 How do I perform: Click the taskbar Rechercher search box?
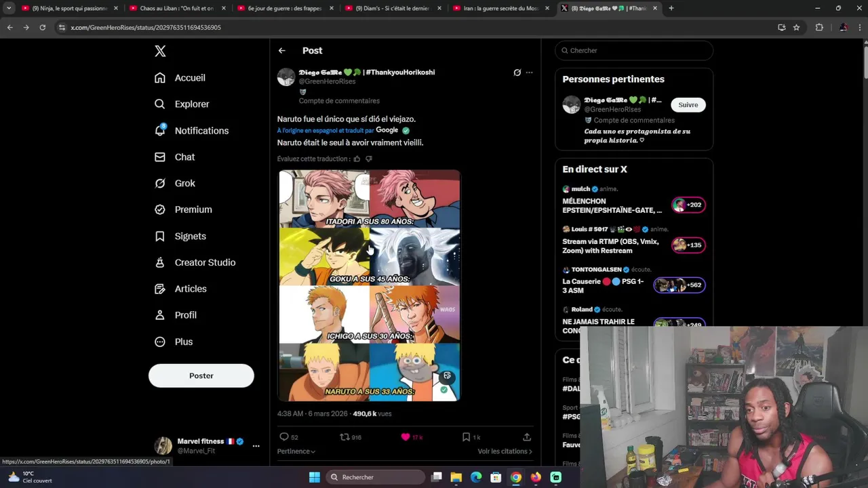[x=376, y=477]
